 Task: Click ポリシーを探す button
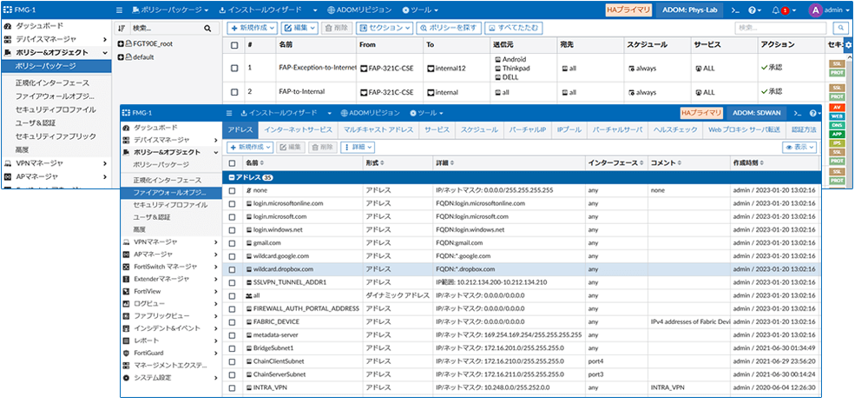click(x=449, y=29)
